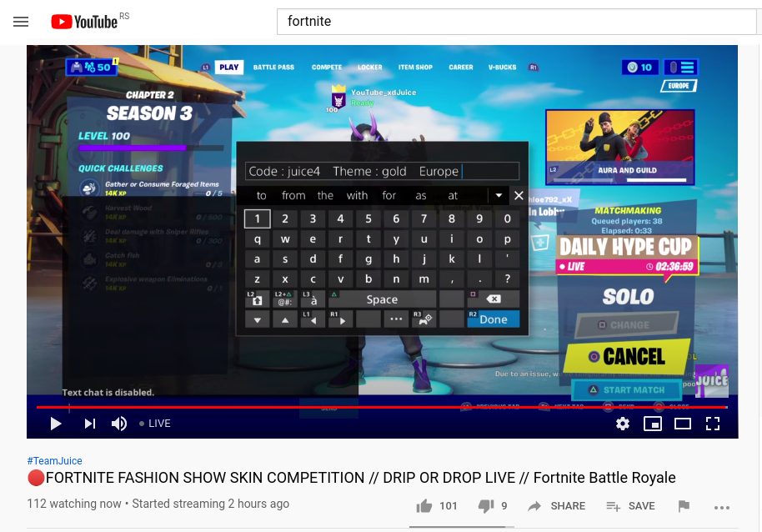The image size is (762, 532).
Task: Enter full screen mode
Action: (x=713, y=424)
